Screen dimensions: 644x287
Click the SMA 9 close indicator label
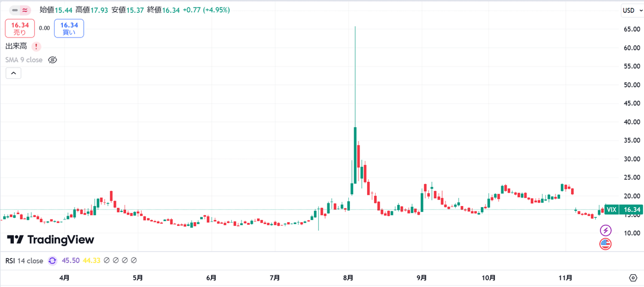[x=24, y=60]
